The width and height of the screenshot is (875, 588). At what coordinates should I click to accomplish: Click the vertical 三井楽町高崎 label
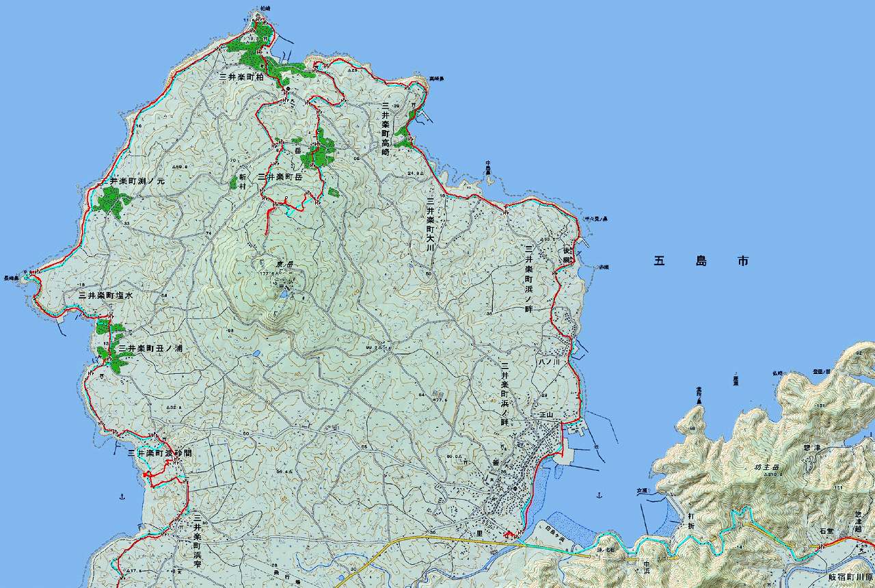pos(386,128)
